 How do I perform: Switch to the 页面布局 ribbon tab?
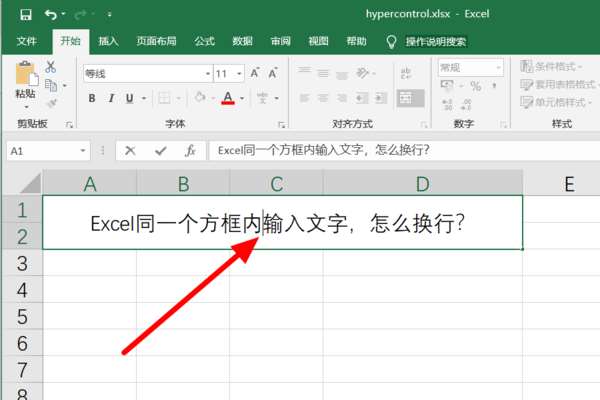click(x=157, y=41)
